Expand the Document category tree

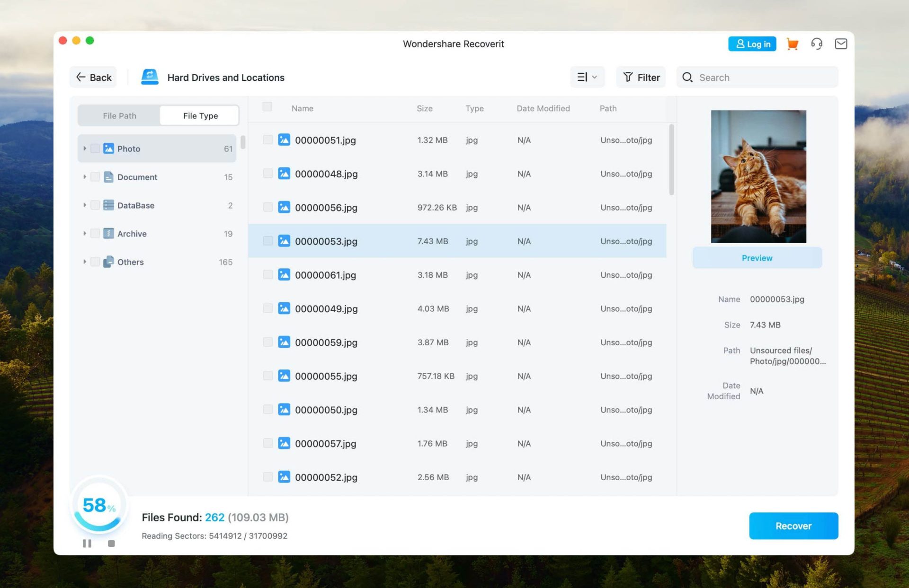pyautogui.click(x=84, y=176)
